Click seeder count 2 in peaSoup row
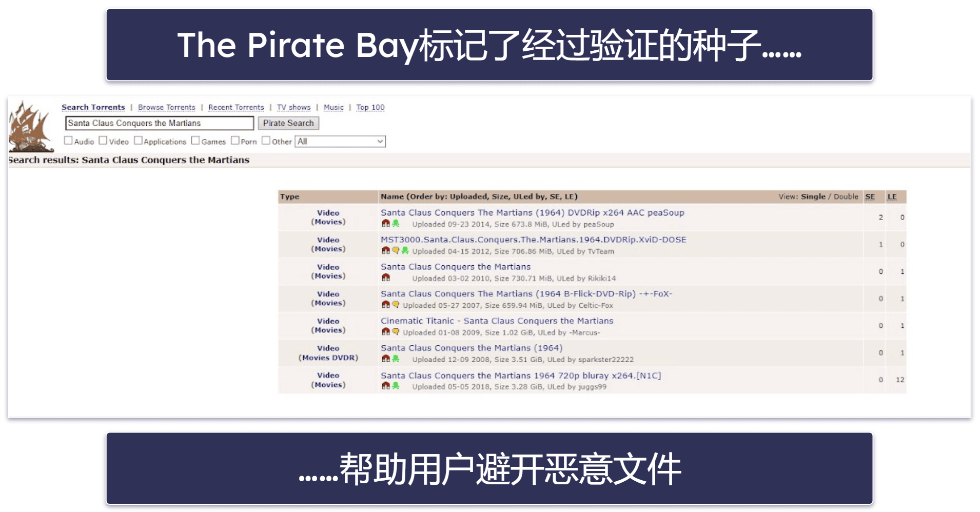The height and width of the screenshot is (512, 980). click(880, 217)
